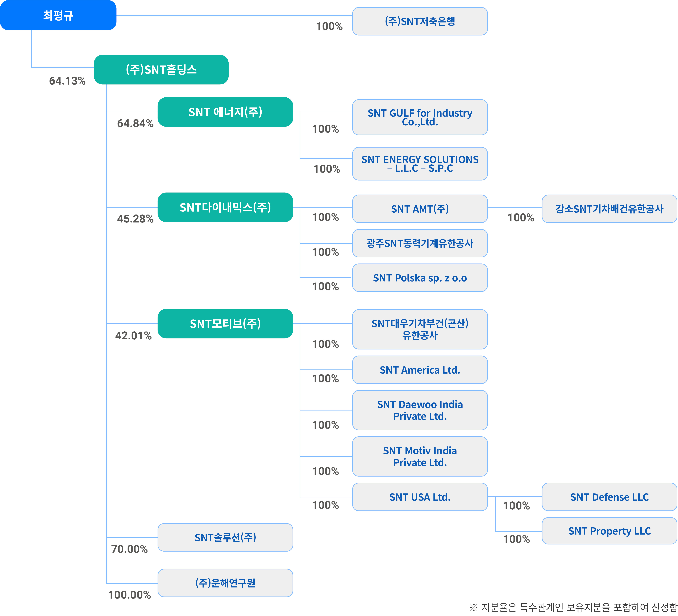
Task: Click the 지분율 footnote text
Action: click(573, 607)
